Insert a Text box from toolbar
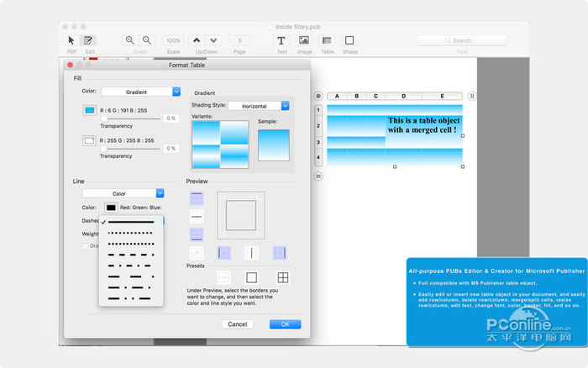The width and height of the screenshot is (588, 368). 281,40
